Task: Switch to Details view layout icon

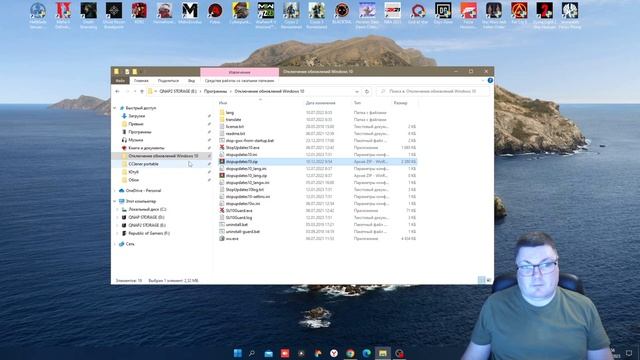Action: click(481, 280)
